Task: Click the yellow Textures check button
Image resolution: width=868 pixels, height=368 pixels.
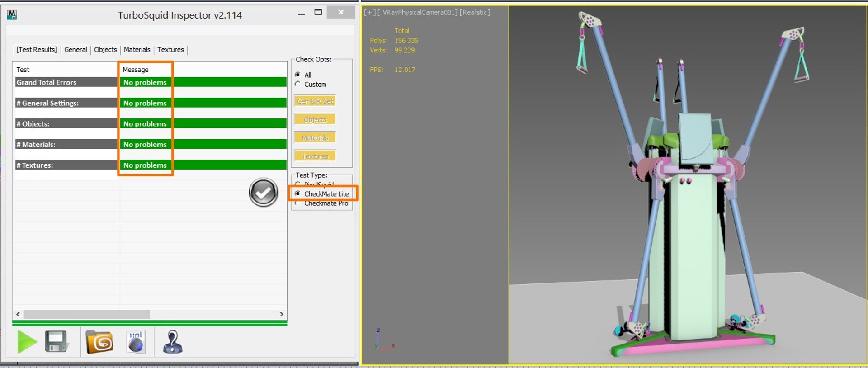Action: [315, 156]
